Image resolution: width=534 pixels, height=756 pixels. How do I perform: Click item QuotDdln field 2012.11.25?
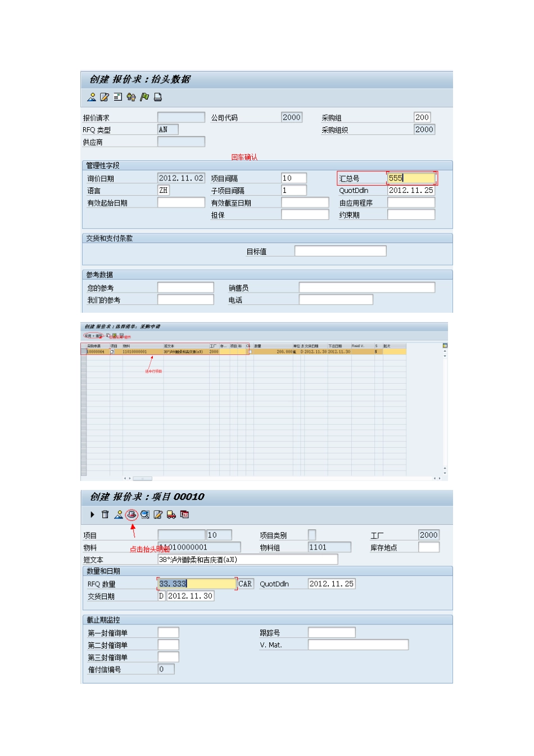332,584
